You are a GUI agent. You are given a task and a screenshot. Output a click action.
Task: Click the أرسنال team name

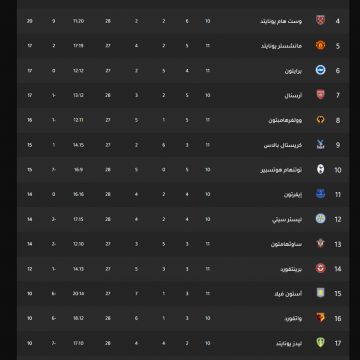[293, 96]
